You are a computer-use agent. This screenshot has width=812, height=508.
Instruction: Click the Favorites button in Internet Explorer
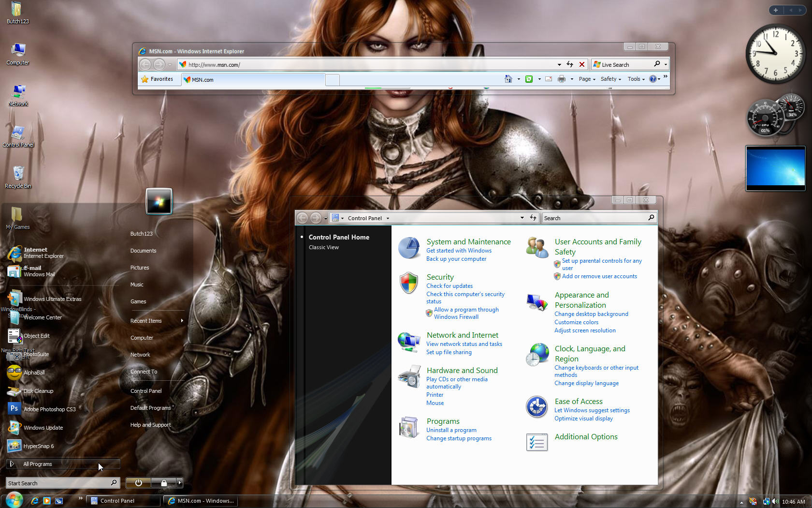click(157, 79)
